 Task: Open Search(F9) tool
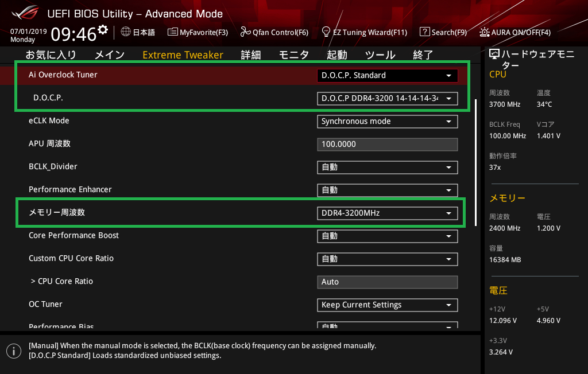[x=443, y=32]
